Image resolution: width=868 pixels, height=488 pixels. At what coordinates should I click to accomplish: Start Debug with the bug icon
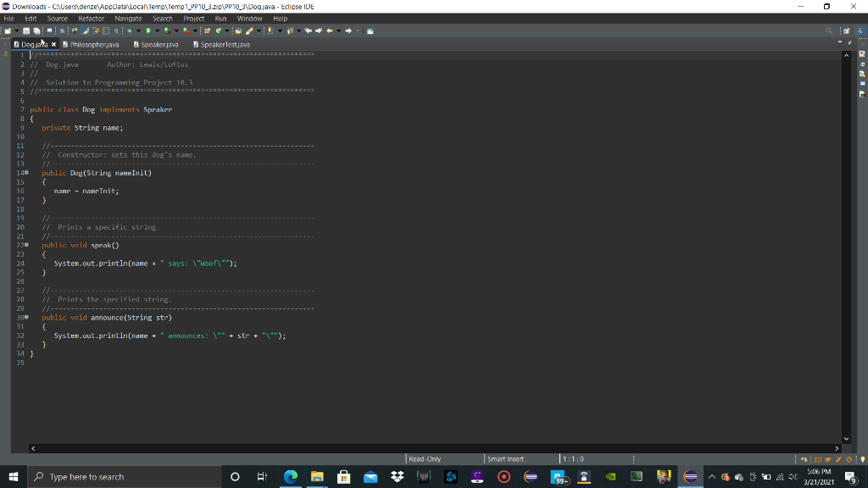(x=130, y=31)
